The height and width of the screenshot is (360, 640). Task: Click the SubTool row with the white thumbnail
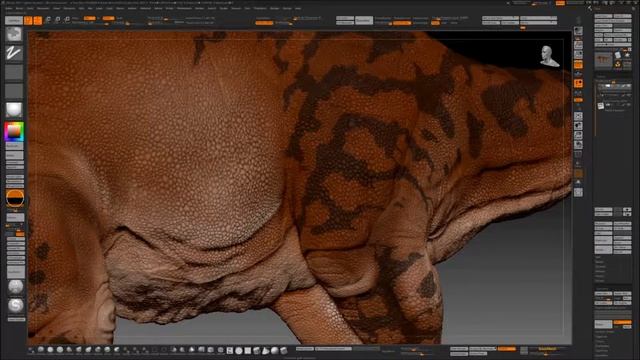(x=614, y=106)
